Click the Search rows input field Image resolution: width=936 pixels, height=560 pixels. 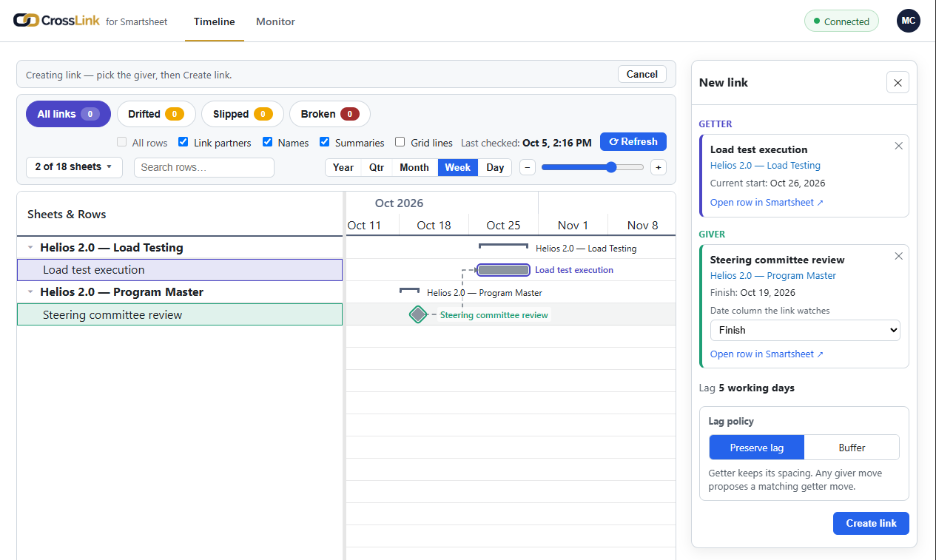click(204, 167)
